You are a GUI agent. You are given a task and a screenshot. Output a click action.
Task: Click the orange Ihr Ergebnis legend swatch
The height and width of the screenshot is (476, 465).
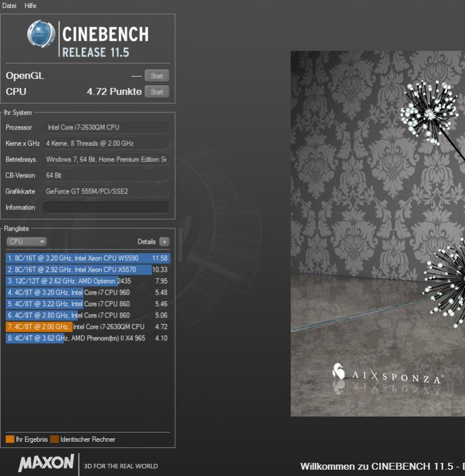click(x=10, y=439)
